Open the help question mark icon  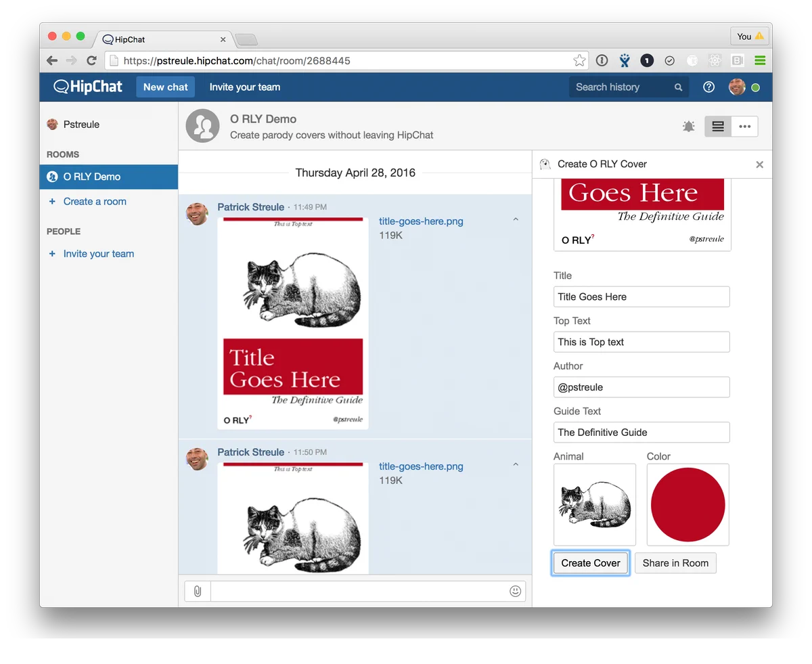(x=708, y=87)
